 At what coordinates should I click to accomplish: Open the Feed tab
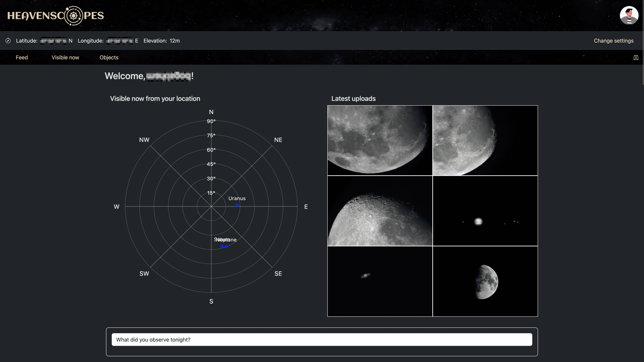click(22, 57)
